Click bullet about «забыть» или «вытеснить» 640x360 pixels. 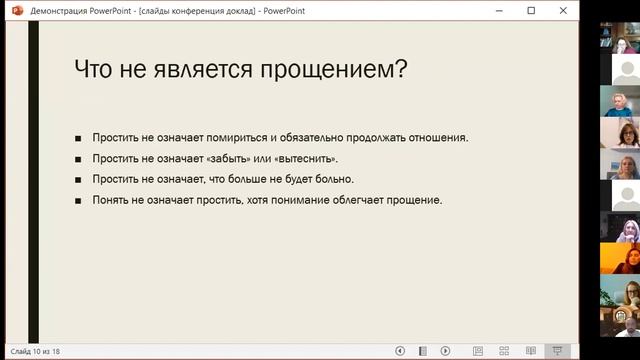tap(215, 158)
